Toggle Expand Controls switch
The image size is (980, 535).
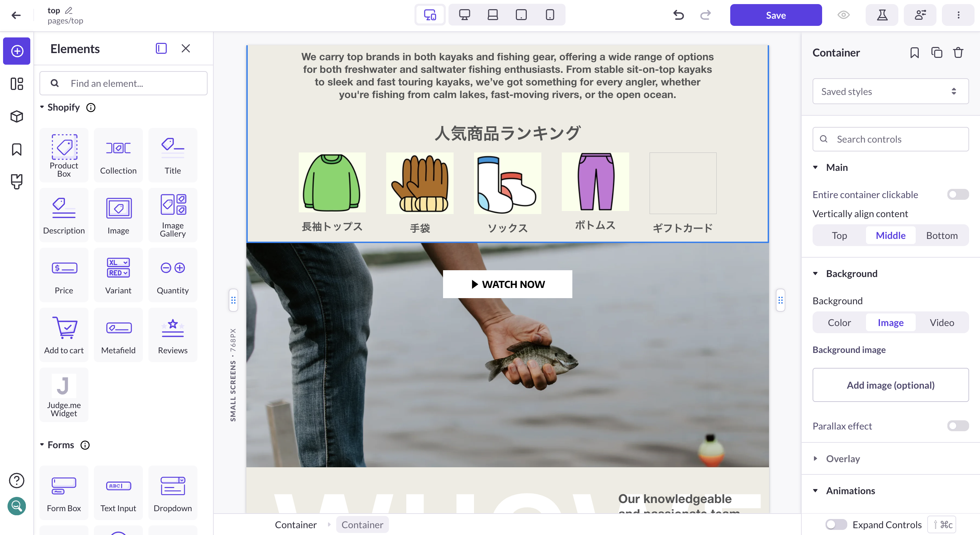(x=836, y=524)
